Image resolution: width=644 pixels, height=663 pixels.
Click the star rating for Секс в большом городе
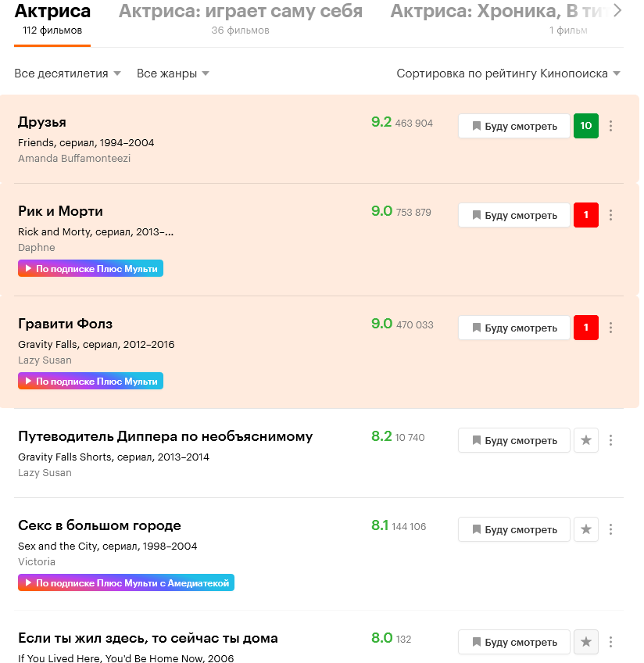click(585, 529)
